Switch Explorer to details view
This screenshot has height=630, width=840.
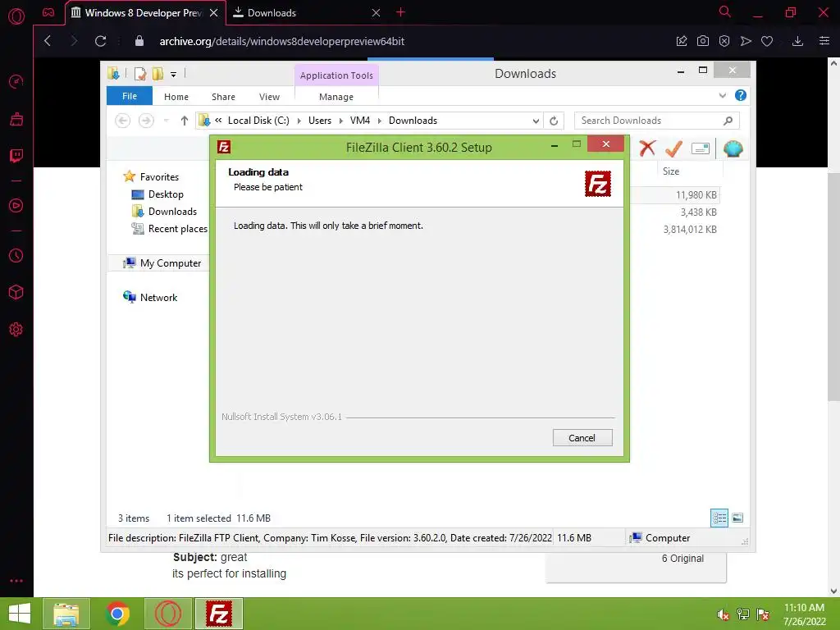719,518
